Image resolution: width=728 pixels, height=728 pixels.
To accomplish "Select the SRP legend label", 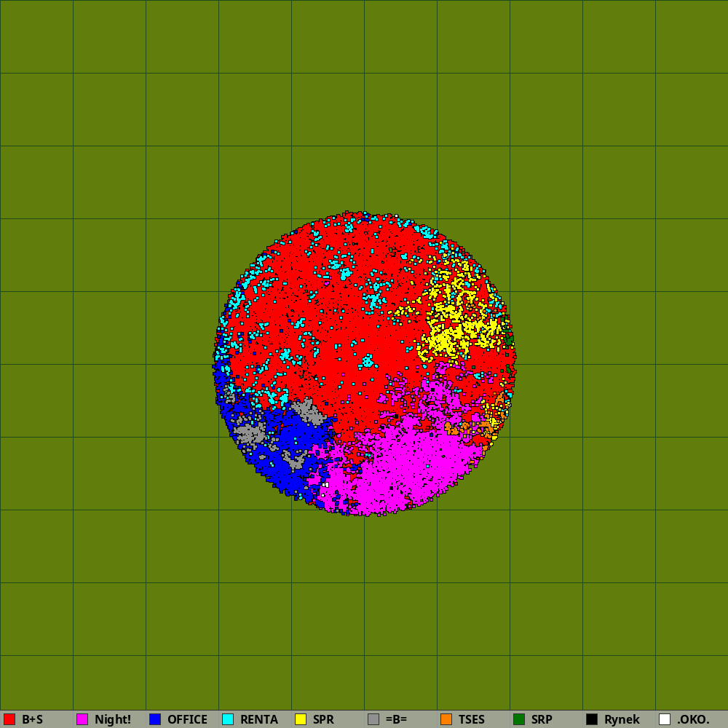I will pyautogui.click(x=542, y=719).
